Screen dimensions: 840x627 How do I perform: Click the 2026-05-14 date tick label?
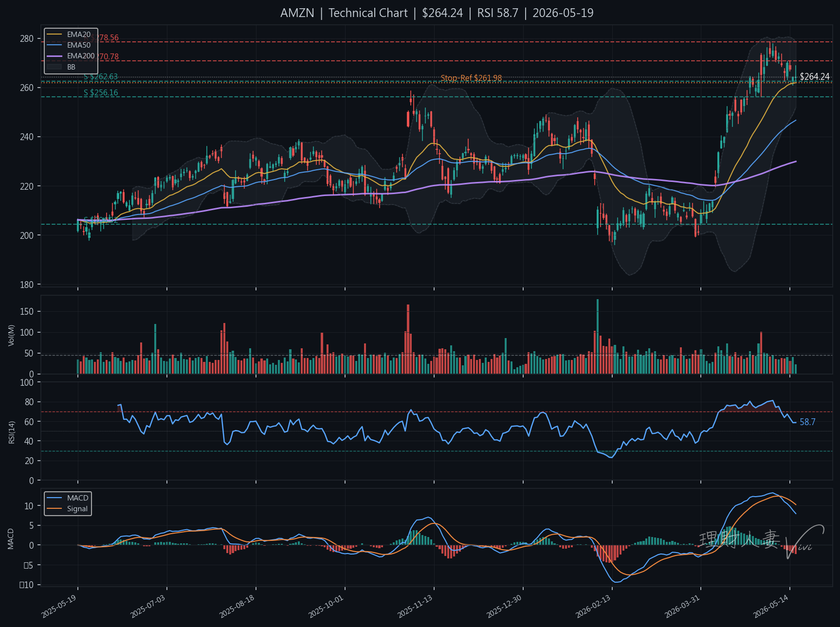click(771, 607)
